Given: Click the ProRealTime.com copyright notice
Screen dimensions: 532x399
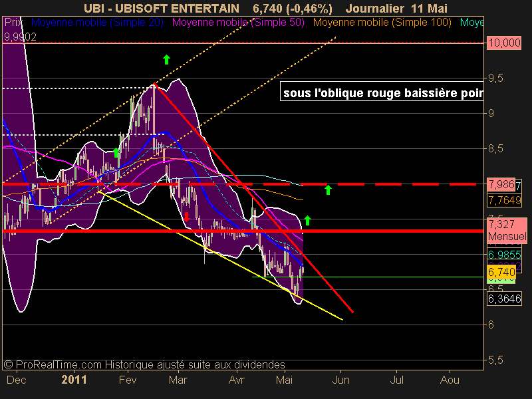Looking at the screenshot, I should [144, 364].
